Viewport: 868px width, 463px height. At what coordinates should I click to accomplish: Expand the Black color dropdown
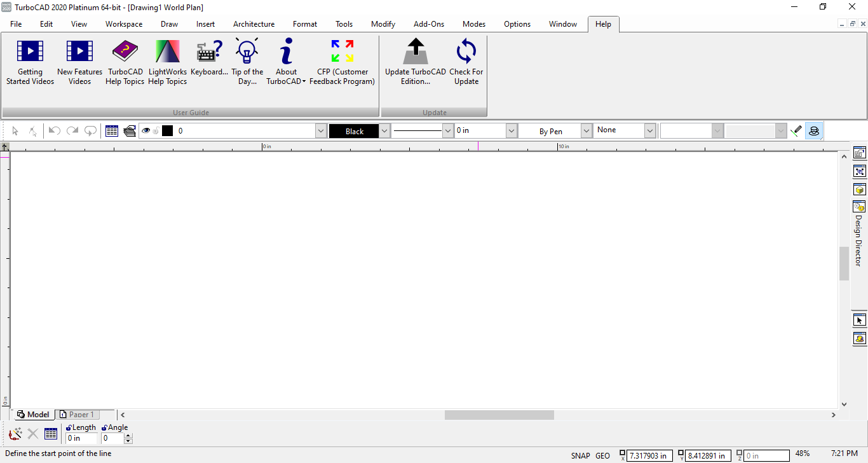[x=384, y=131]
